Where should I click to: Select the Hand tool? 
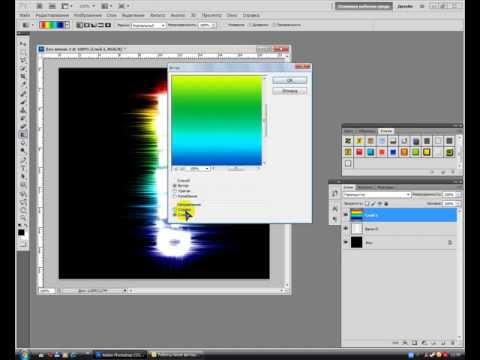pyautogui.click(x=23, y=210)
